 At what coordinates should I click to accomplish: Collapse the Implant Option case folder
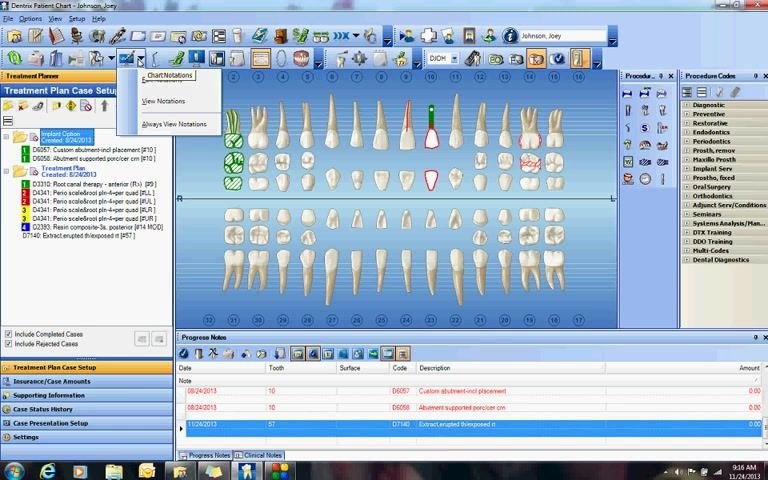point(6,137)
